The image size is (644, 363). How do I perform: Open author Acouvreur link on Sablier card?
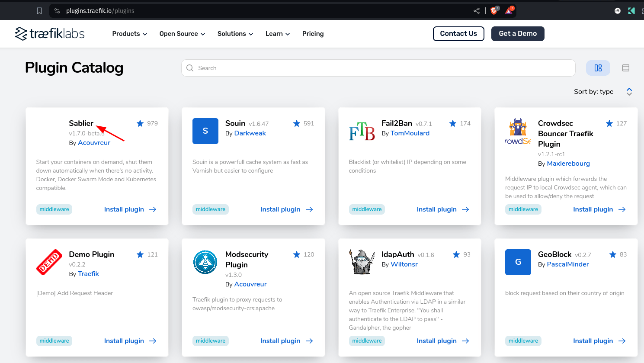coord(94,143)
